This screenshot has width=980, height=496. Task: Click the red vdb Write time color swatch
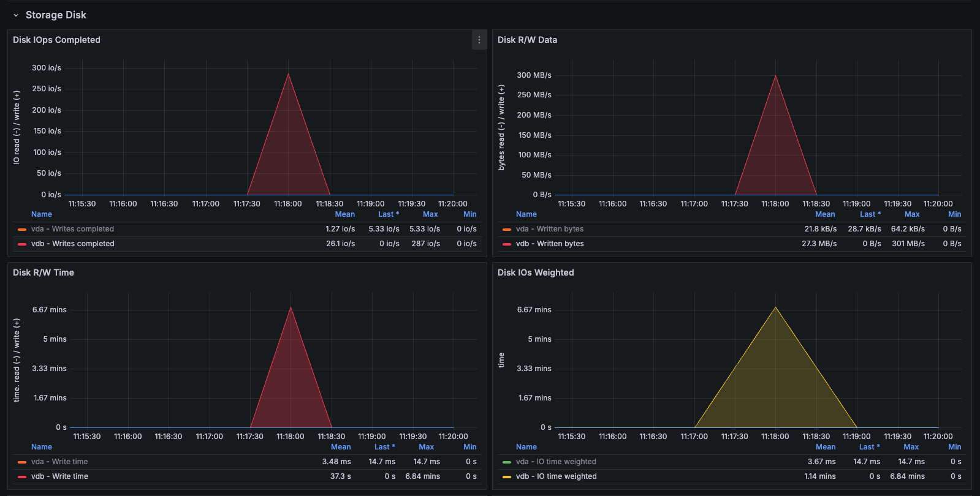[22, 477]
